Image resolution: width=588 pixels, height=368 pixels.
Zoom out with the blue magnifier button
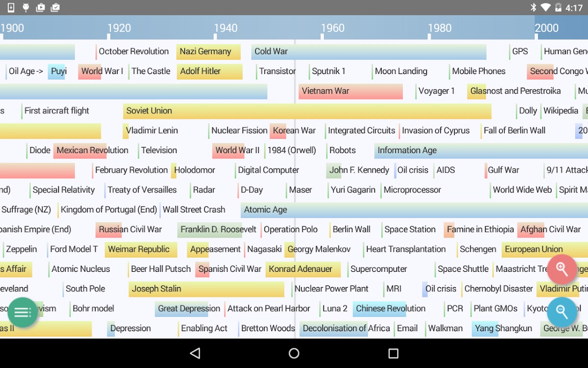tap(562, 312)
